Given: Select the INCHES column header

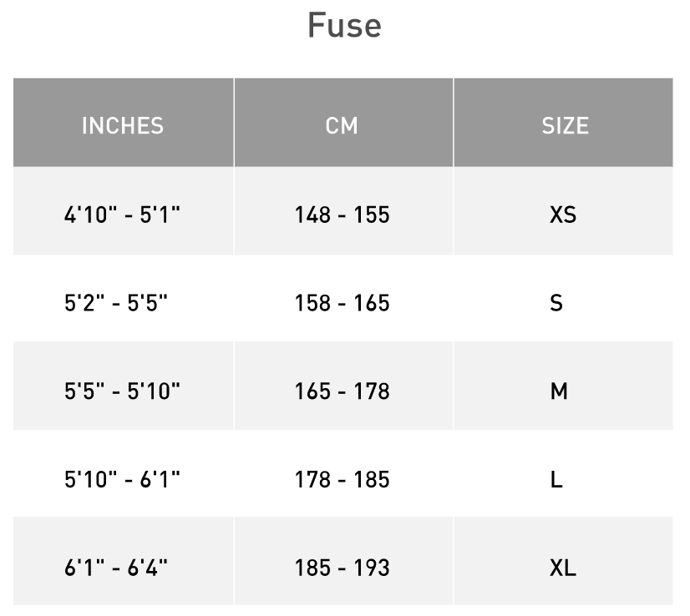Looking at the screenshot, I should click(x=123, y=125).
